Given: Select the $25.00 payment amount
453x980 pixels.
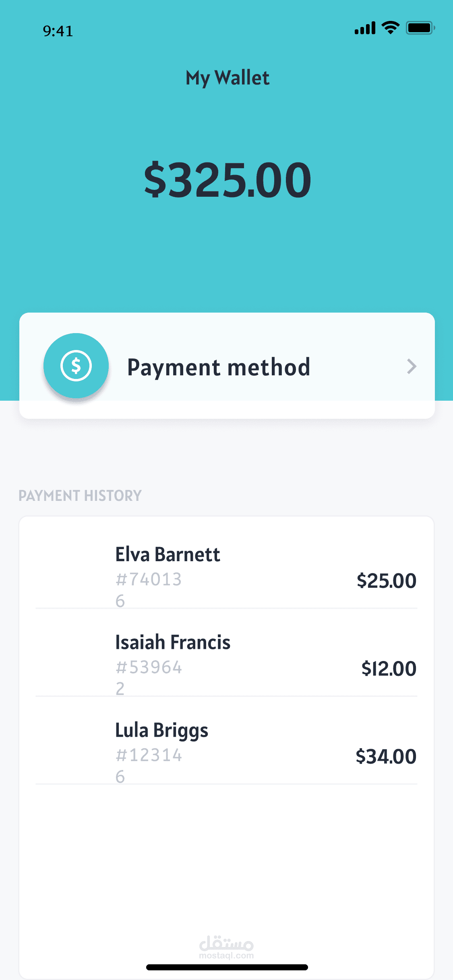Looking at the screenshot, I should (386, 581).
